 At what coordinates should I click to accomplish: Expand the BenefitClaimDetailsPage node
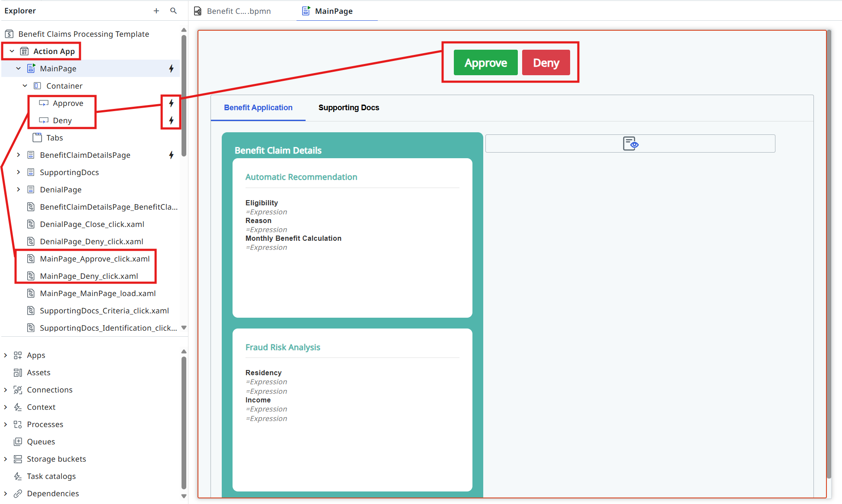pos(19,155)
